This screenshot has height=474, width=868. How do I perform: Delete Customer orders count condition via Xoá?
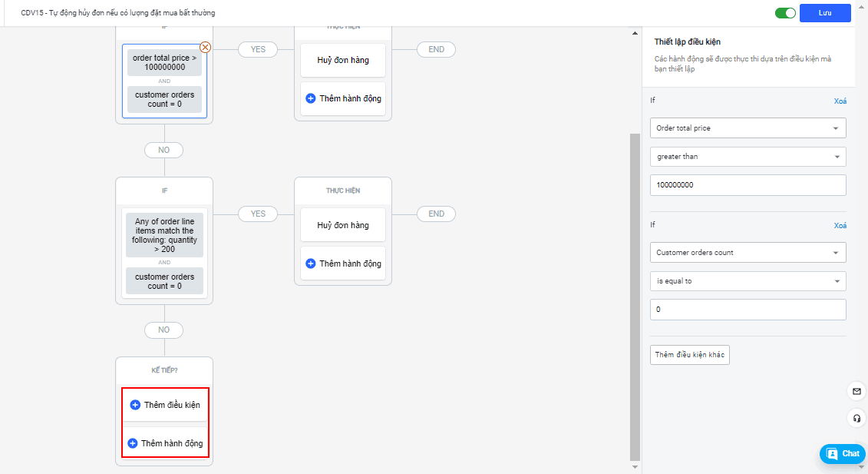(840, 226)
